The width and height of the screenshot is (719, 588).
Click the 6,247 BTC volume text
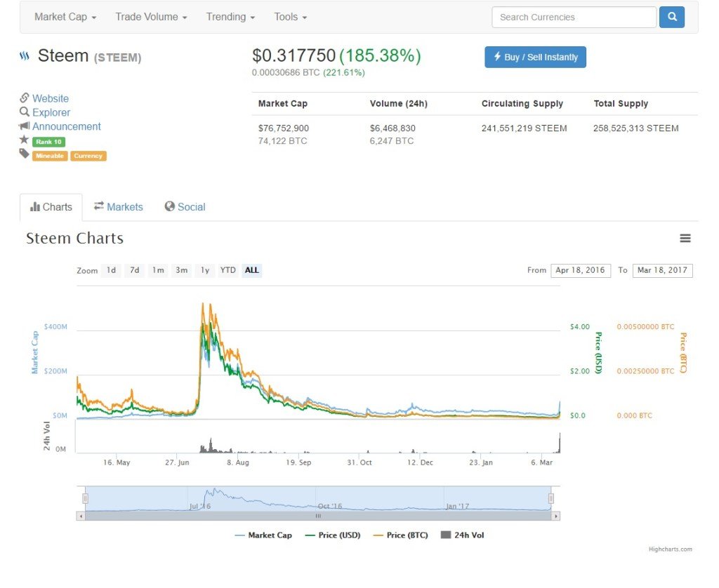[392, 141]
